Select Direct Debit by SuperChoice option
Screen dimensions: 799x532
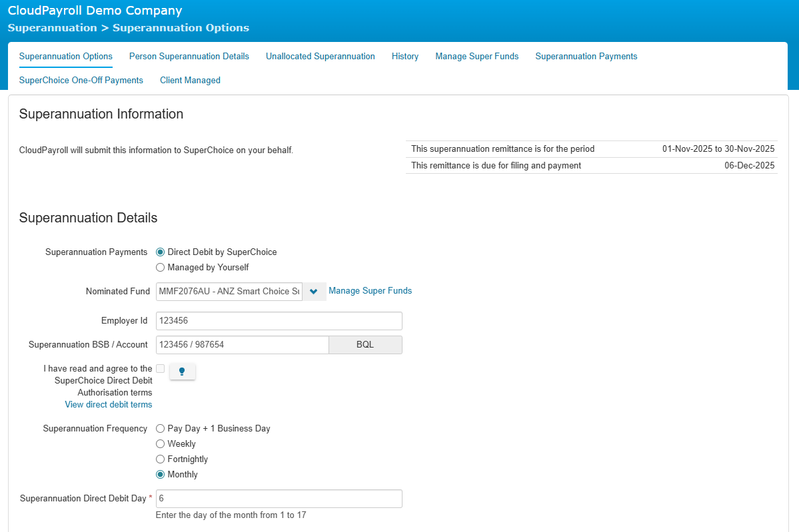pyautogui.click(x=160, y=252)
